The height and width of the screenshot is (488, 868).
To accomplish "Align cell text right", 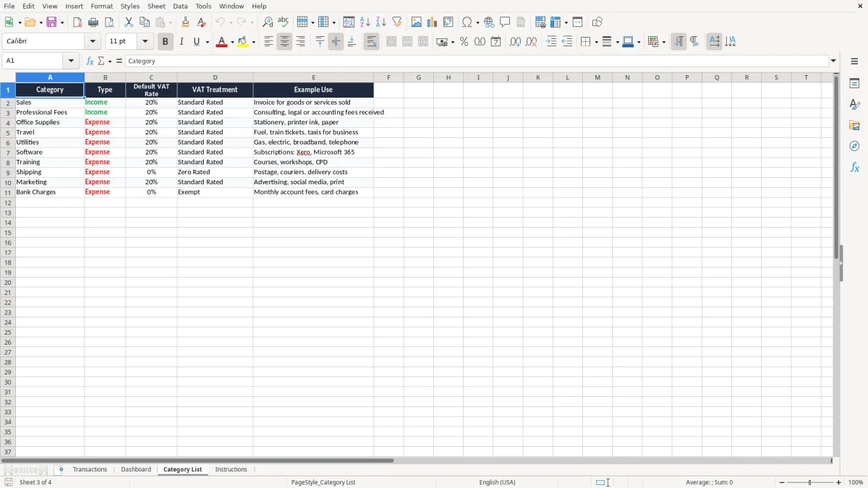I will coord(301,42).
